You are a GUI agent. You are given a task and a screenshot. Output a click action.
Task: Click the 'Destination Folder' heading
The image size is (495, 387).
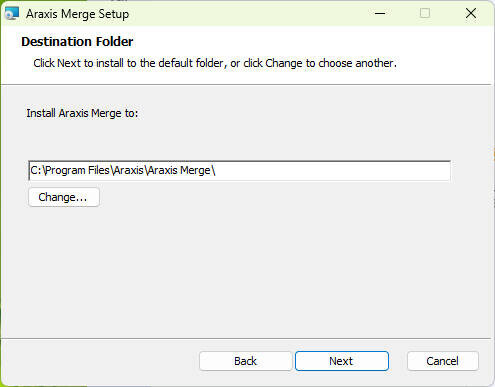point(77,42)
